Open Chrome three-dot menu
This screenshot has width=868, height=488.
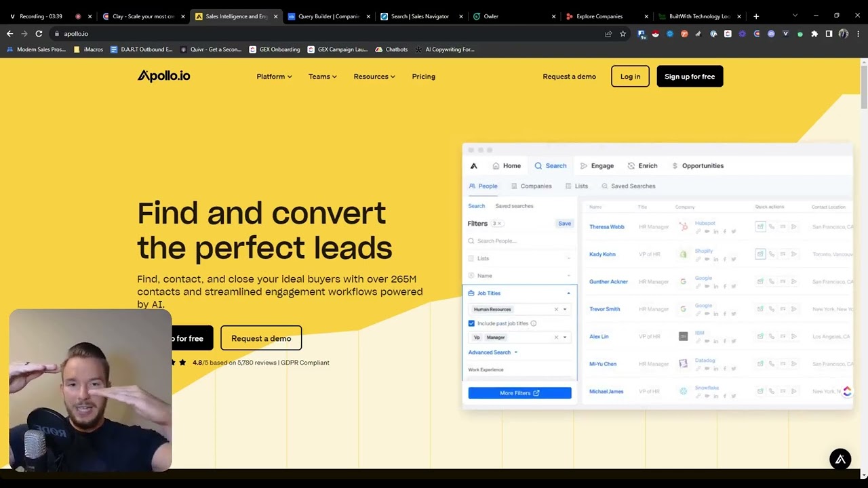(859, 33)
